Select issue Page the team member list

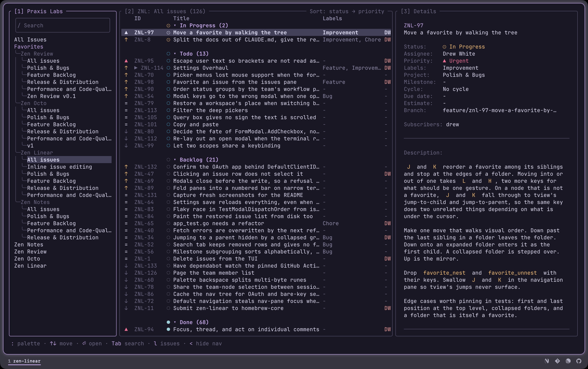[256, 273]
